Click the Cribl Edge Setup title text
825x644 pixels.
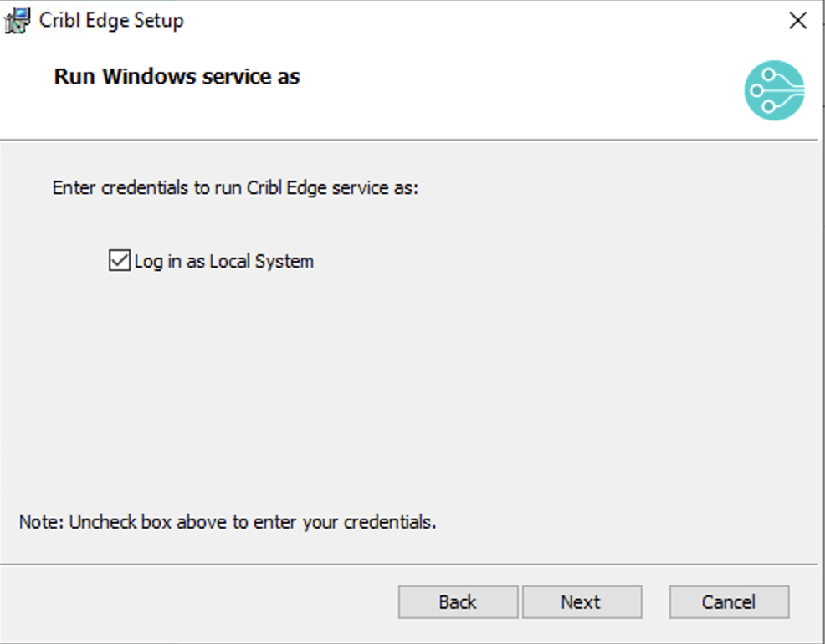click(x=113, y=19)
